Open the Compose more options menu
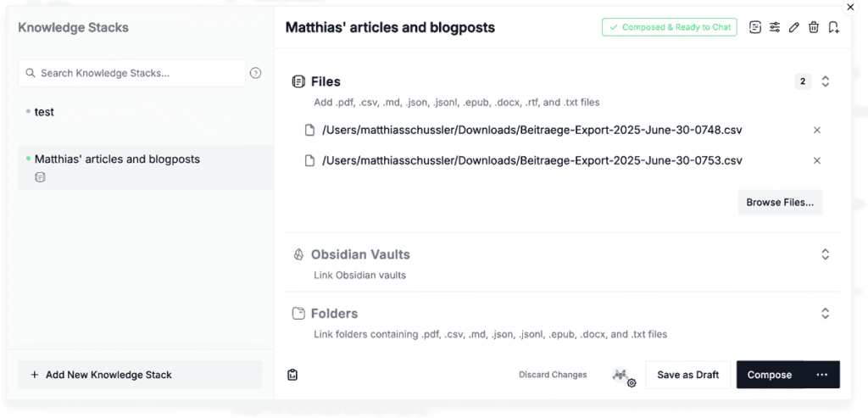The image size is (868, 418). [x=821, y=375]
